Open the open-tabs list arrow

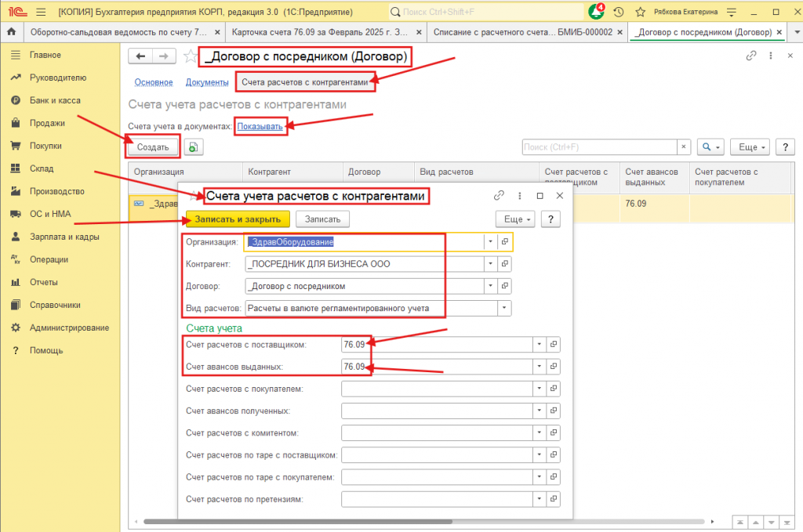point(797,31)
